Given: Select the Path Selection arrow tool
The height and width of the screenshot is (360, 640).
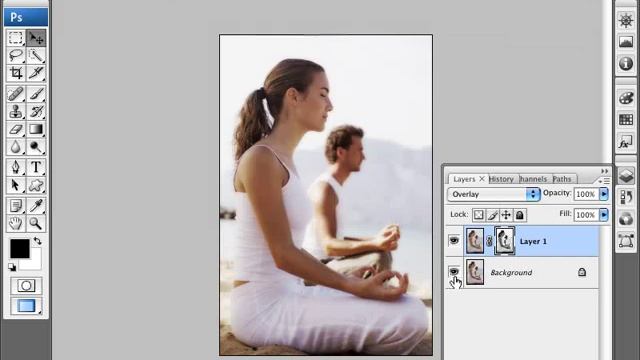Looking at the screenshot, I should click(x=16, y=185).
